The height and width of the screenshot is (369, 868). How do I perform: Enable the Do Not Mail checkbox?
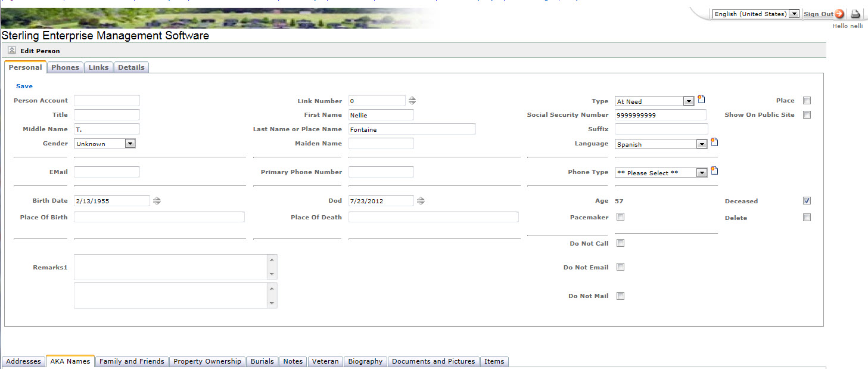pos(620,296)
